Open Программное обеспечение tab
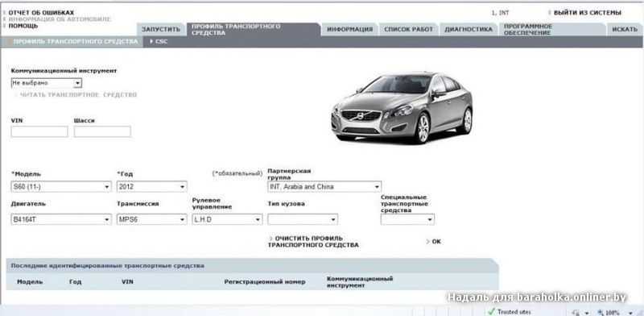This screenshot has height=316, width=644. click(551, 30)
